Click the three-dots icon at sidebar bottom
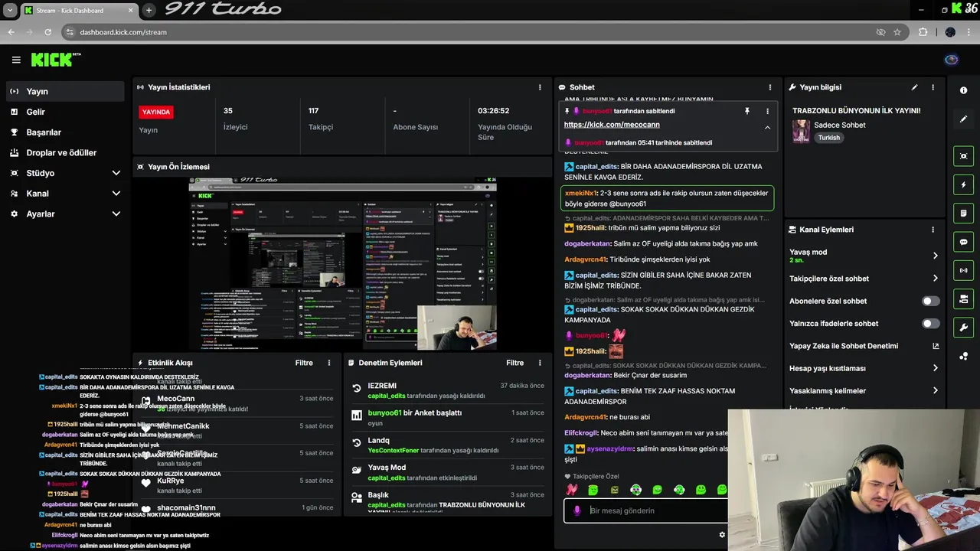The height and width of the screenshot is (551, 980). (963, 357)
